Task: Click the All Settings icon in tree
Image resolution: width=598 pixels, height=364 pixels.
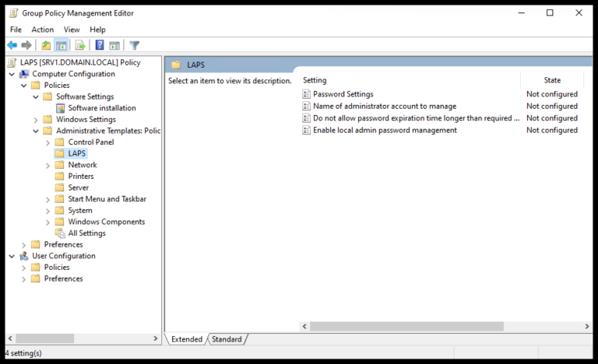Action: pos(60,233)
